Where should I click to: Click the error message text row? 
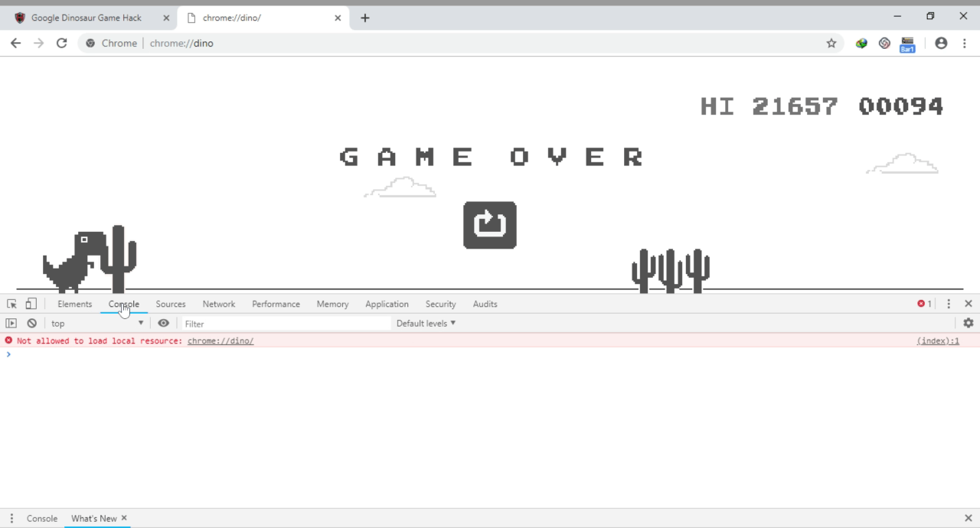tap(490, 341)
